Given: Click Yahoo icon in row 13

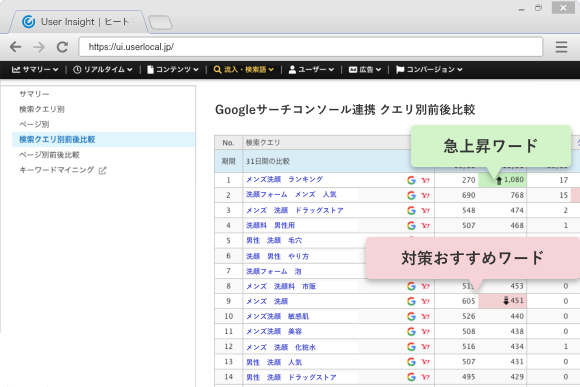Looking at the screenshot, I should pos(425,362).
